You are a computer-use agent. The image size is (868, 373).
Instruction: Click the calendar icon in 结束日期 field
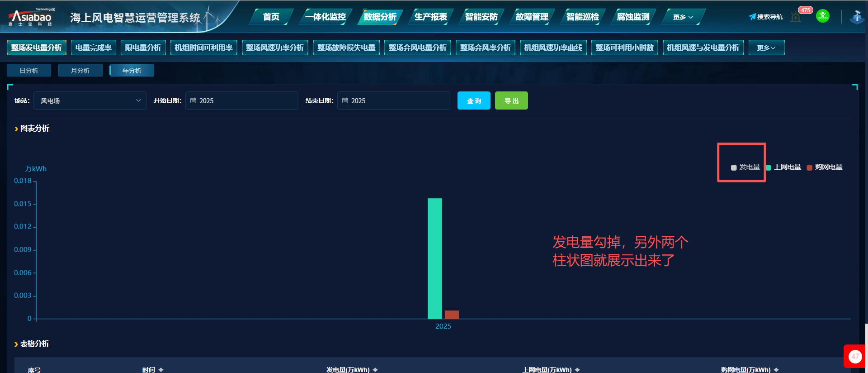coord(345,100)
